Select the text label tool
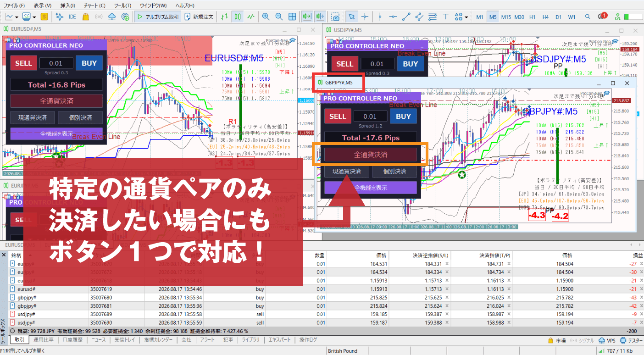The width and height of the screenshot is (644, 355). 445,17
